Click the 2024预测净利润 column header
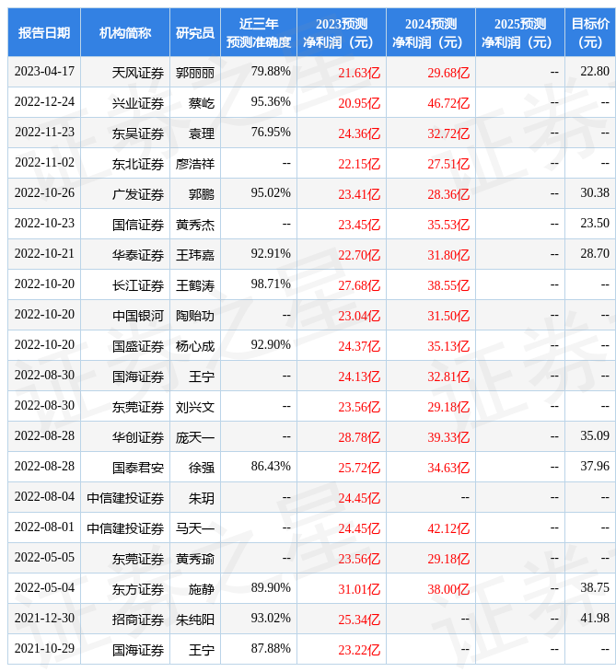 pos(431,32)
